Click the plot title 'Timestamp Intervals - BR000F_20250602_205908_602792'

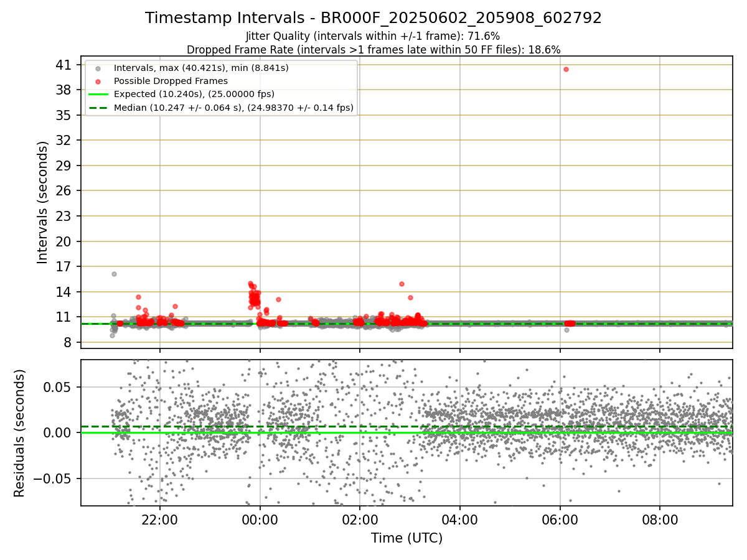pos(374,18)
